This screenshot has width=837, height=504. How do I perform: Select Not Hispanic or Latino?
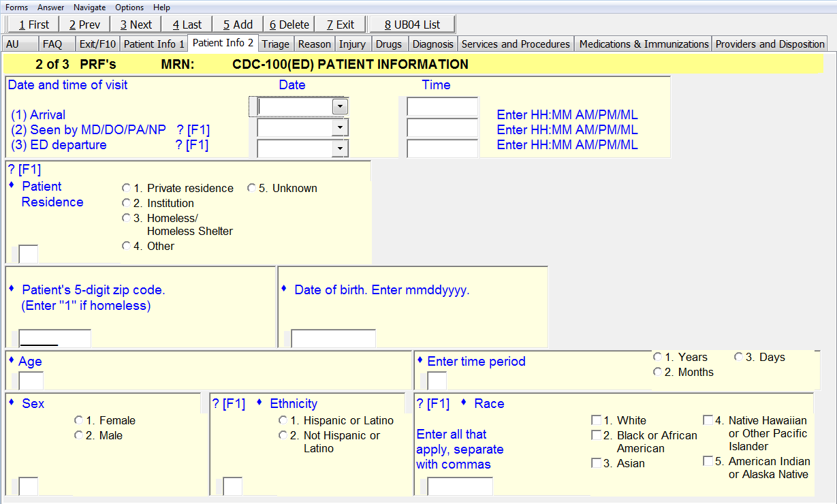coord(283,435)
